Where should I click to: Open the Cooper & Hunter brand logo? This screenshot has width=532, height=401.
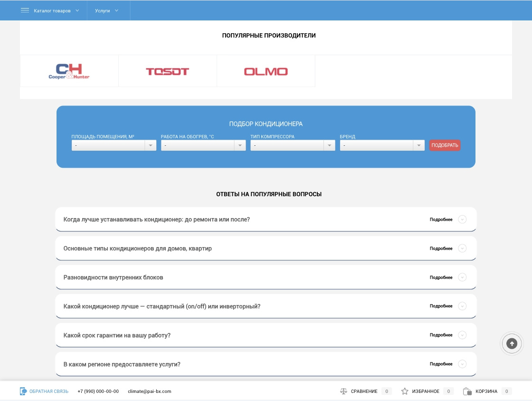click(x=69, y=71)
